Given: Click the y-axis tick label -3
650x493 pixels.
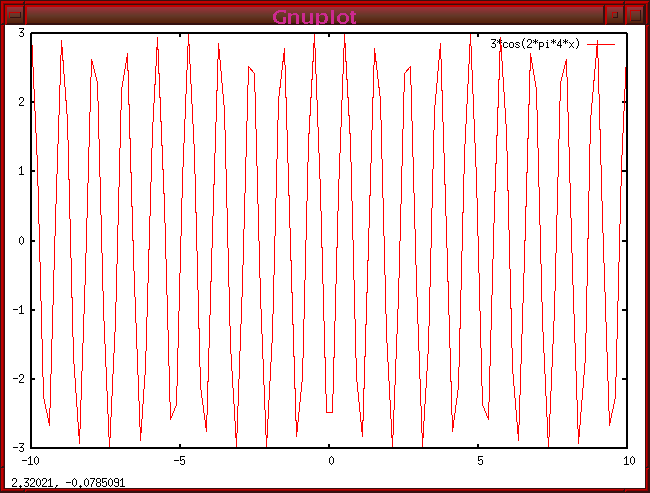Looking at the screenshot, I should (18, 447).
